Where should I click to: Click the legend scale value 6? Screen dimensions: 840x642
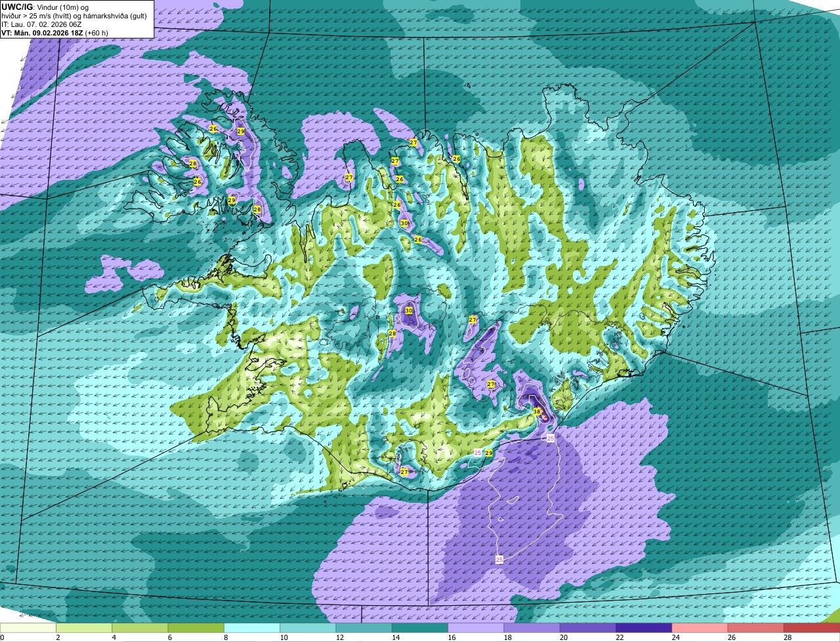tap(169, 637)
